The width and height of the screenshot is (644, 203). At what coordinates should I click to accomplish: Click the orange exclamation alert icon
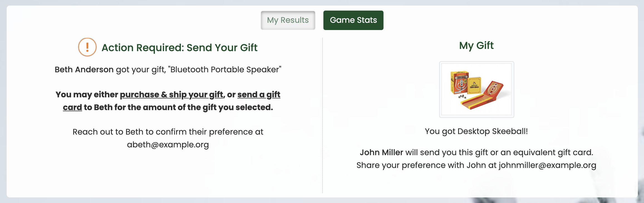pos(87,47)
